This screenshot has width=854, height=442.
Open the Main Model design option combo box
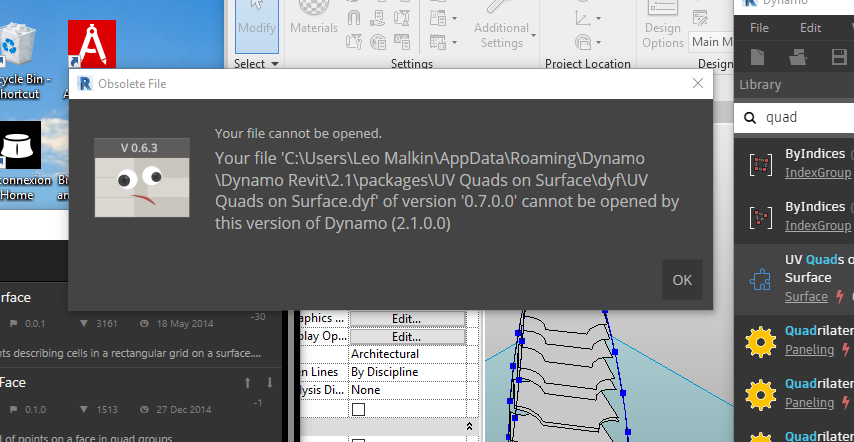click(711, 42)
